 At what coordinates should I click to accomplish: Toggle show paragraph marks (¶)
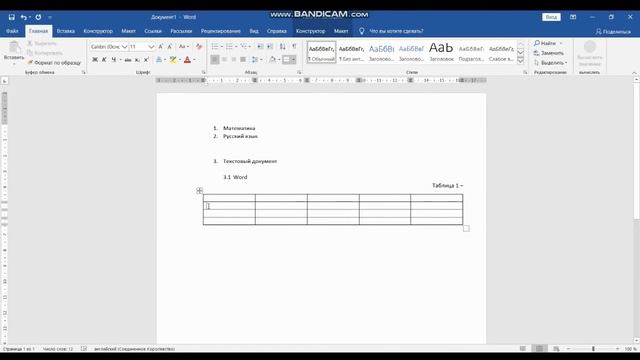294,47
